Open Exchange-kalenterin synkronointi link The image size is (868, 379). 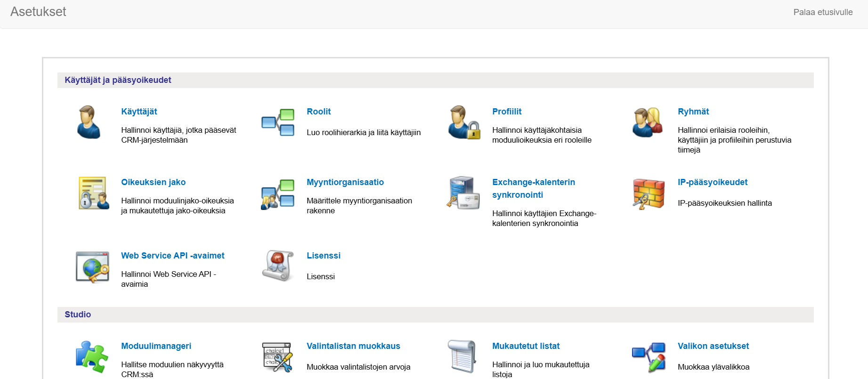tap(534, 188)
